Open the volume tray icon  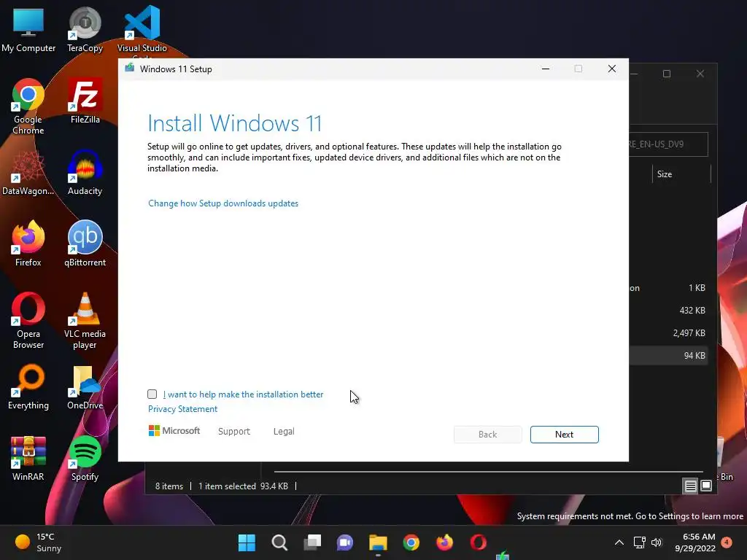[x=657, y=542]
